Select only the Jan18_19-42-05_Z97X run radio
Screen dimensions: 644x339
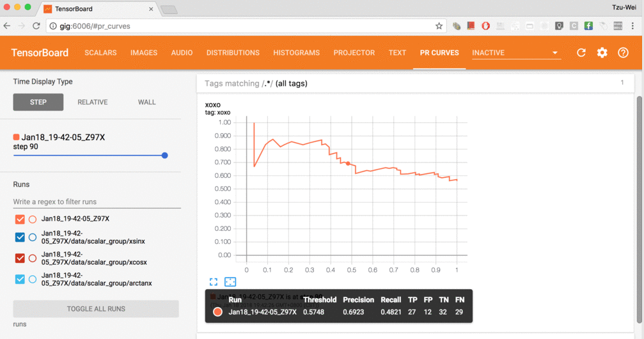(x=33, y=219)
